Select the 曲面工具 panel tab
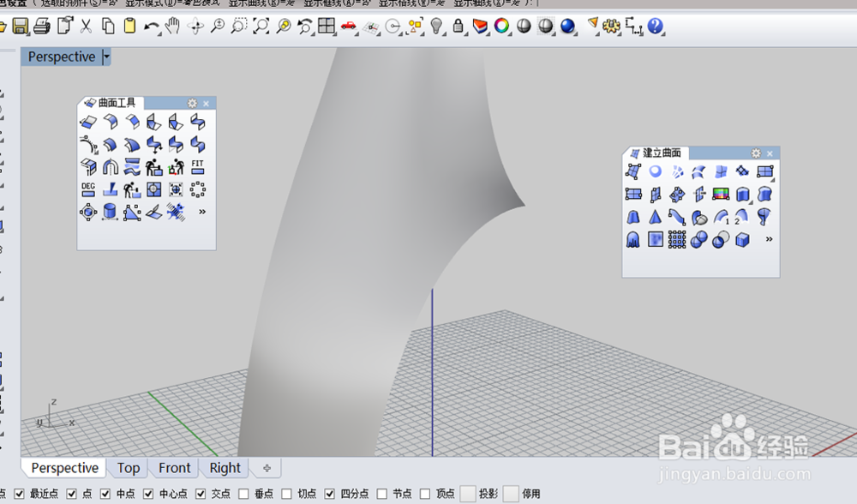Viewport: 857px width, 504px height. [111, 103]
